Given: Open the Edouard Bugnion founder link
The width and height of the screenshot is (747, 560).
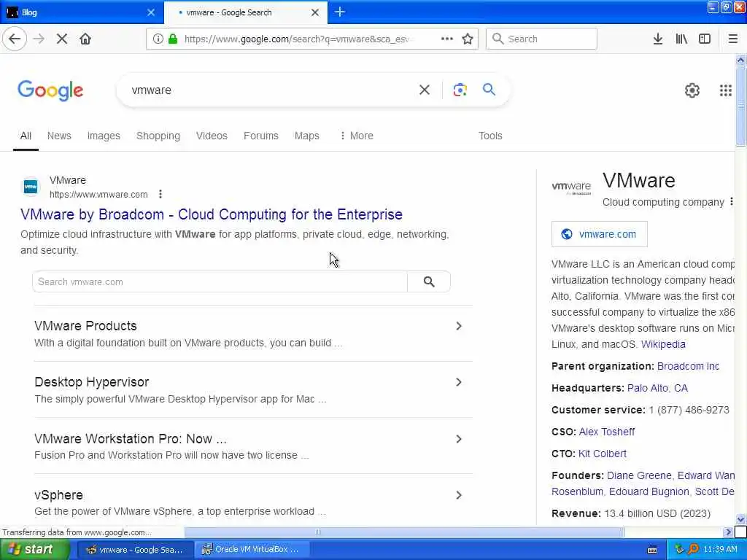Looking at the screenshot, I should click(649, 492).
